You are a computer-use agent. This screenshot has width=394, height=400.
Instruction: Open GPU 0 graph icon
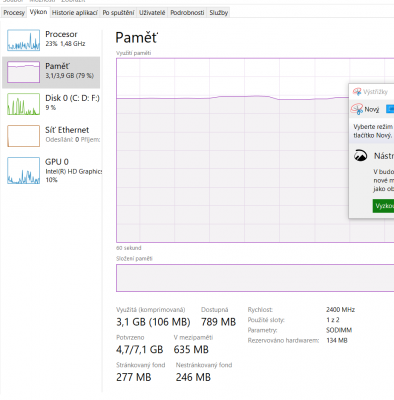tap(23, 170)
